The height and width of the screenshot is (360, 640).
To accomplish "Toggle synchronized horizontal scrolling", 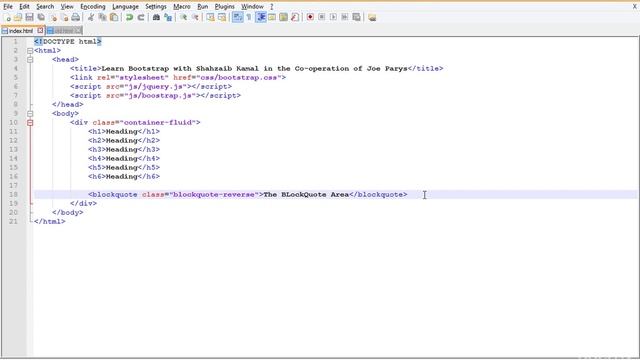I will [222, 17].
